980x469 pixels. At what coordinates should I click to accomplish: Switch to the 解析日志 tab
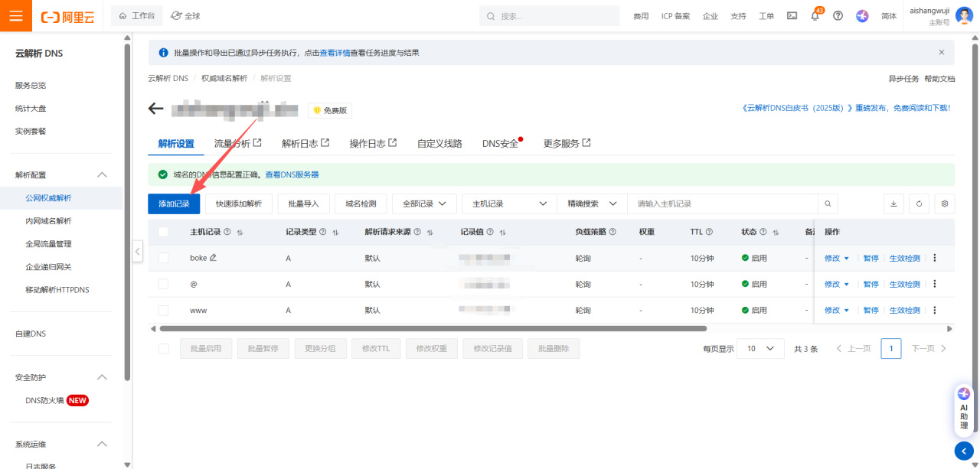(x=305, y=143)
